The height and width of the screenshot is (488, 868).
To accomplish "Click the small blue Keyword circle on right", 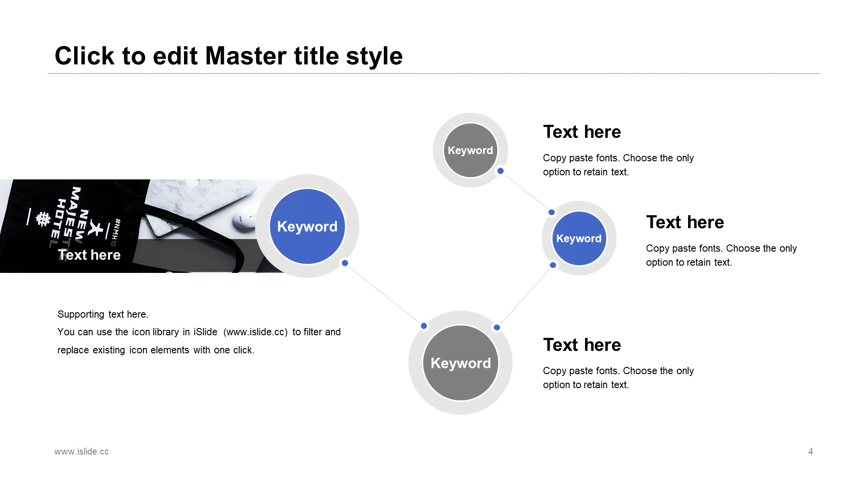I will (579, 239).
